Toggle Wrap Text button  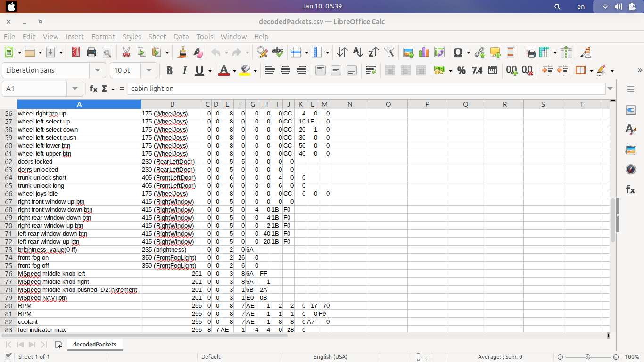[x=371, y=71]
